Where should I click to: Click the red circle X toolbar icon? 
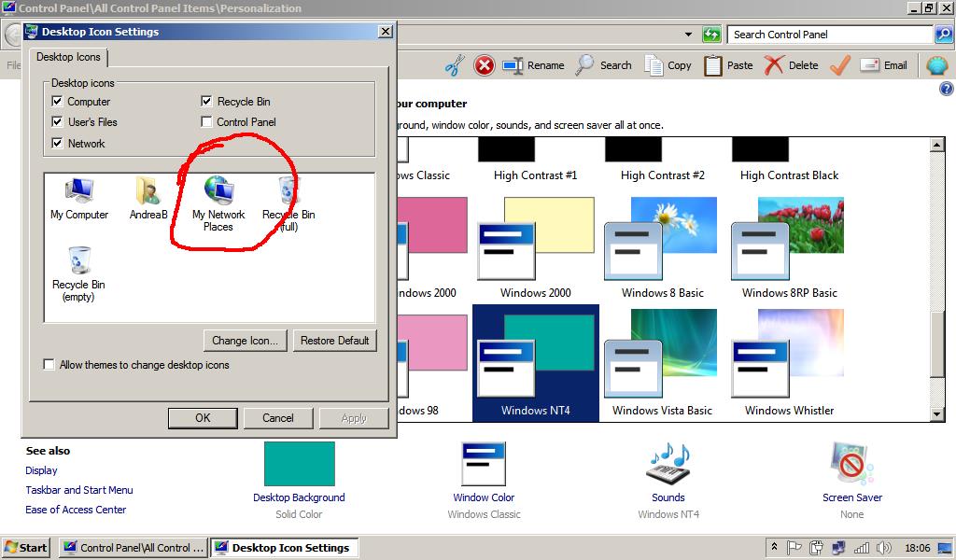(485, 65)
